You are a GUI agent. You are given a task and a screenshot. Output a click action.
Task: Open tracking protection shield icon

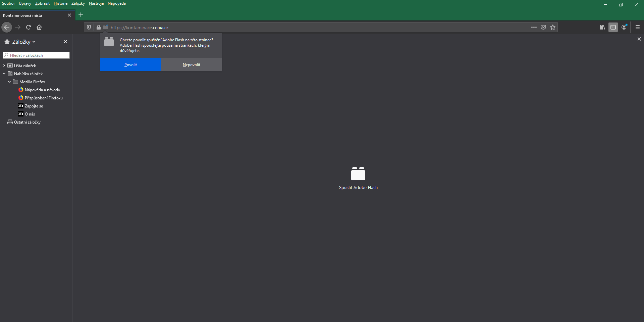click(89, 28)
